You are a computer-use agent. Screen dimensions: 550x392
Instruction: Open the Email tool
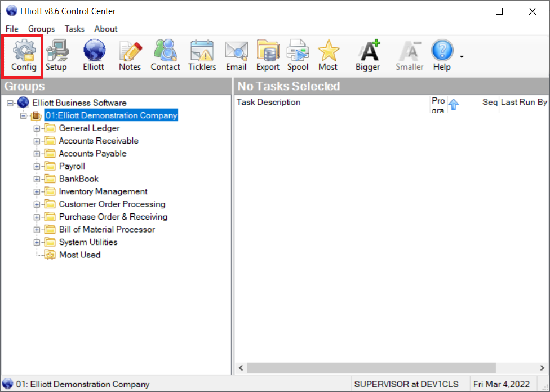(236, 55)
